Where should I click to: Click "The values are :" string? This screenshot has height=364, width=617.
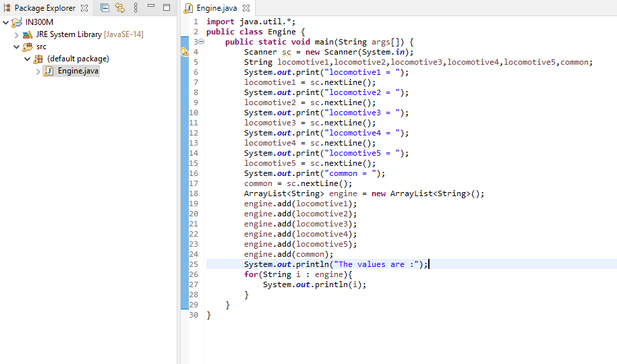(x=376, y=264)
